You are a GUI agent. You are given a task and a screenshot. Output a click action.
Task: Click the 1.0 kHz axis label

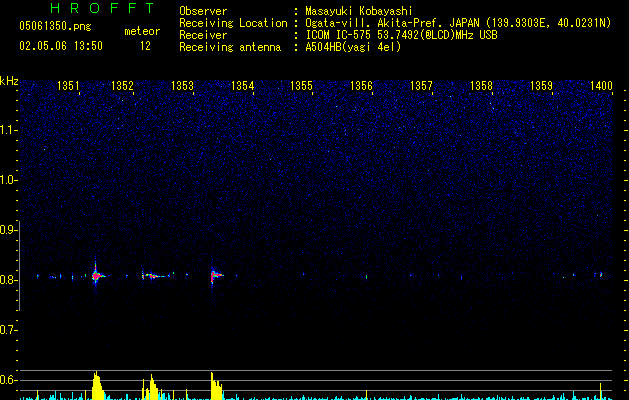(9, 180)
